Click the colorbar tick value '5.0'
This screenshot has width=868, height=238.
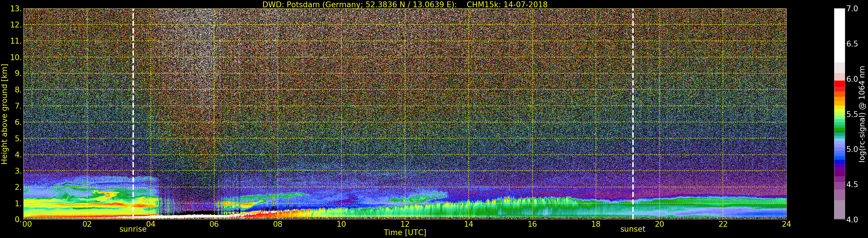[x=852, y=149]
